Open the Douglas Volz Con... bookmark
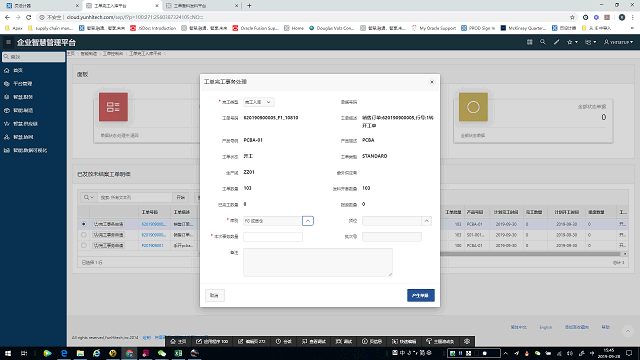This screenshot has height=360, width=640. (x=331, y=28)
